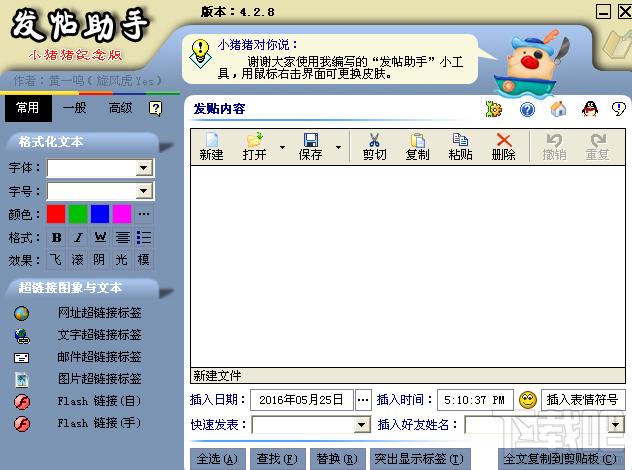Apply the 飞 (fly) text effect

click(x=56, y=260)
